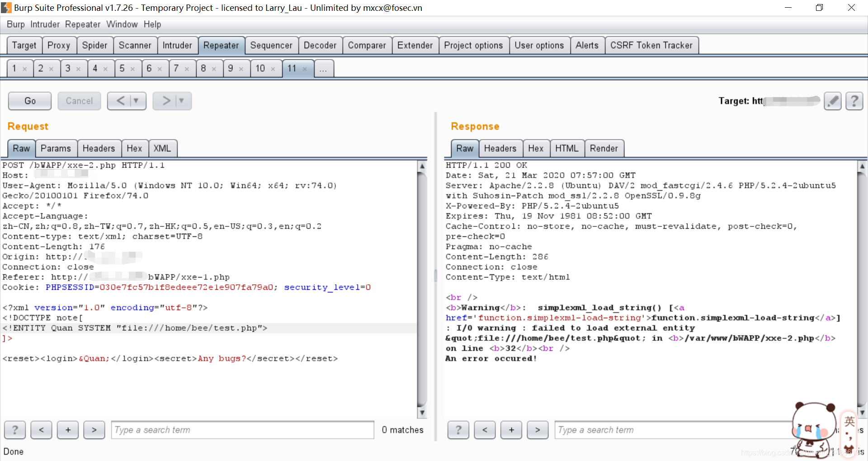Switch to the Extender tab
The width and height of the screenshot is (868, 461).
[415, 45]
